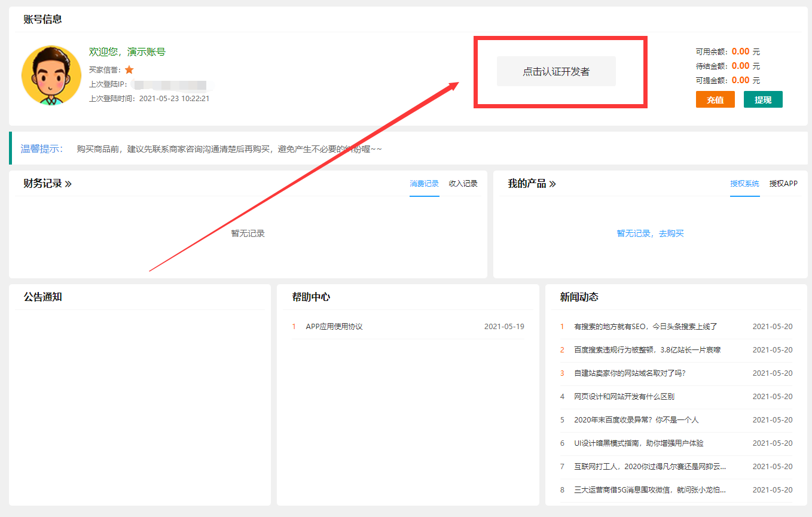Image resolution: width=812 pixels, height=517 pixels.
Task: Click the user avatar image
Action: pyautogui.click(x=51, y=75)
